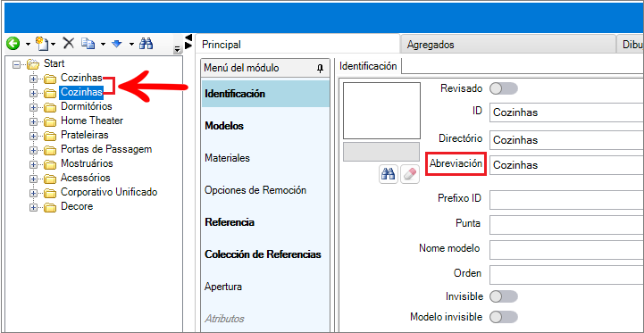Click the binoculars search icon in the toolbar
644x333 pixels.
(x=146, y=43)
